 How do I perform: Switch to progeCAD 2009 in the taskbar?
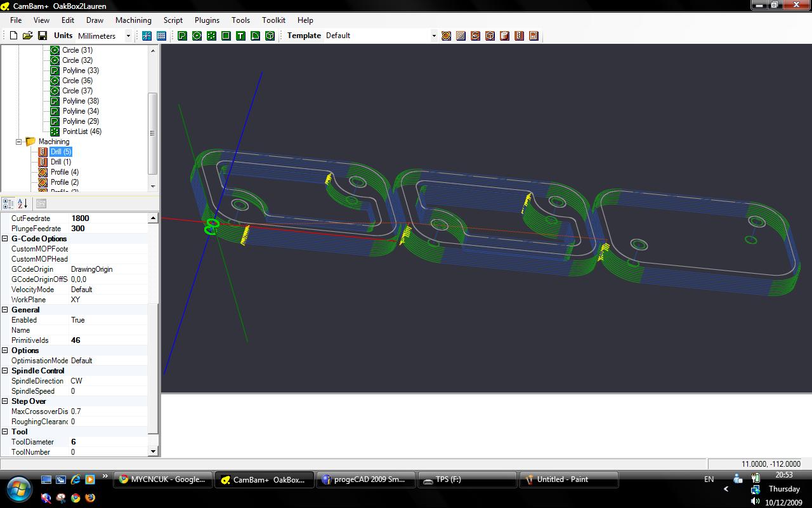[x=368, y=479]
